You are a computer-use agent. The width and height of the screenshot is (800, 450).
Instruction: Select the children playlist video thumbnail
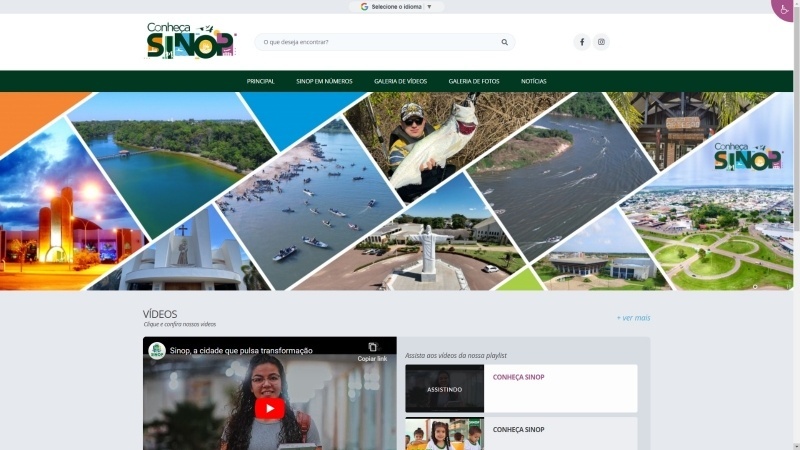(x=444, y=434)
